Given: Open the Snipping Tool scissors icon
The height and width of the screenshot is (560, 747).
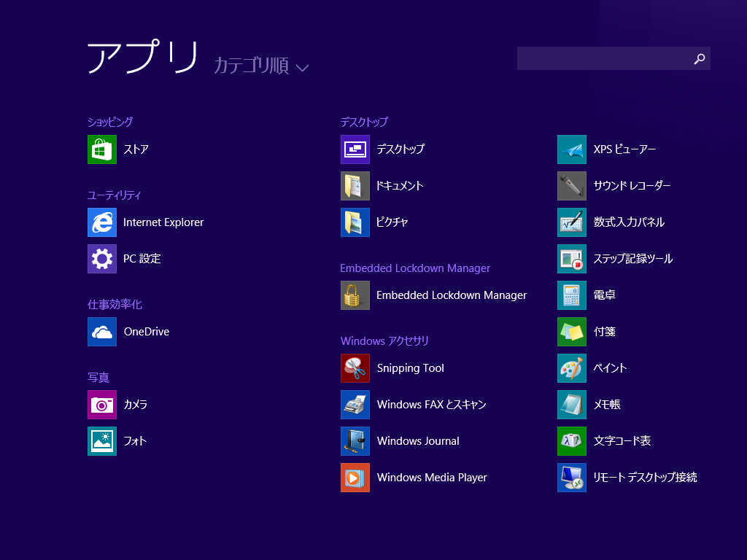Looking at the screenshot, I should tap(355, 368).
